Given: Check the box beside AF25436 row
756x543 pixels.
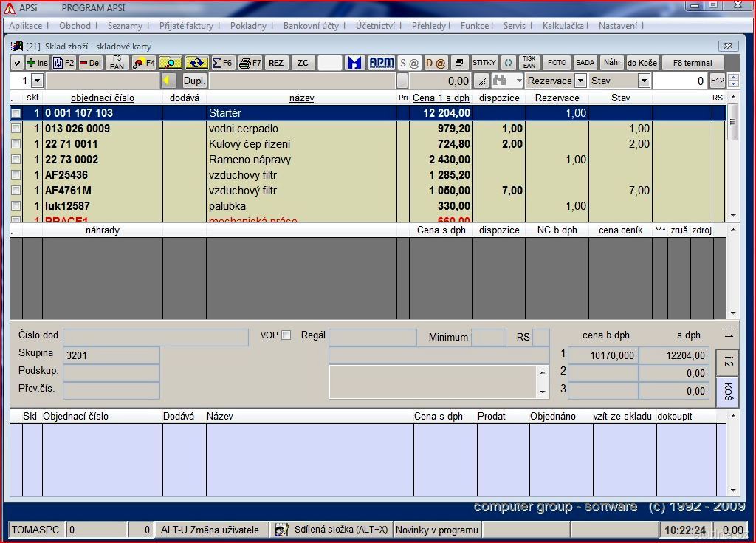Looking at the screenshot, I should [x=16, y=175].
